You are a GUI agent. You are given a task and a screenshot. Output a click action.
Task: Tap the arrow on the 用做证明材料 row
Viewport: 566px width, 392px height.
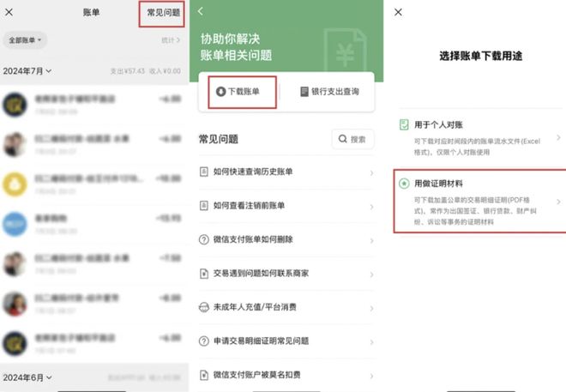(x=558, y=202)
